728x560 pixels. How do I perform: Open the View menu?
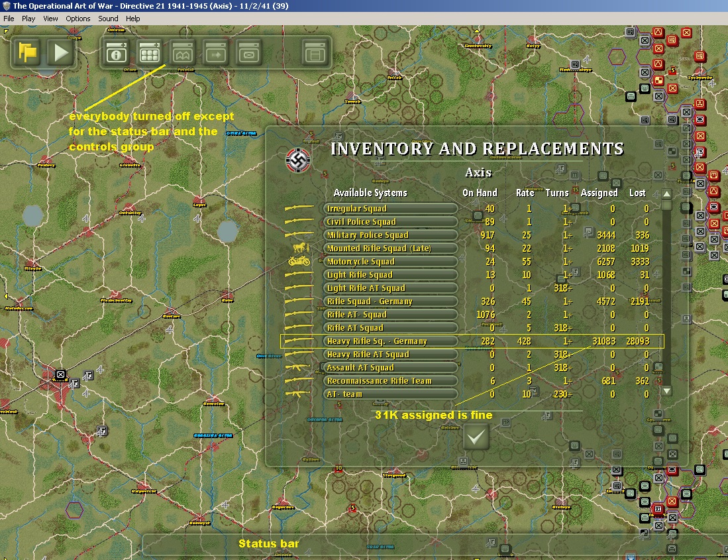50,19
